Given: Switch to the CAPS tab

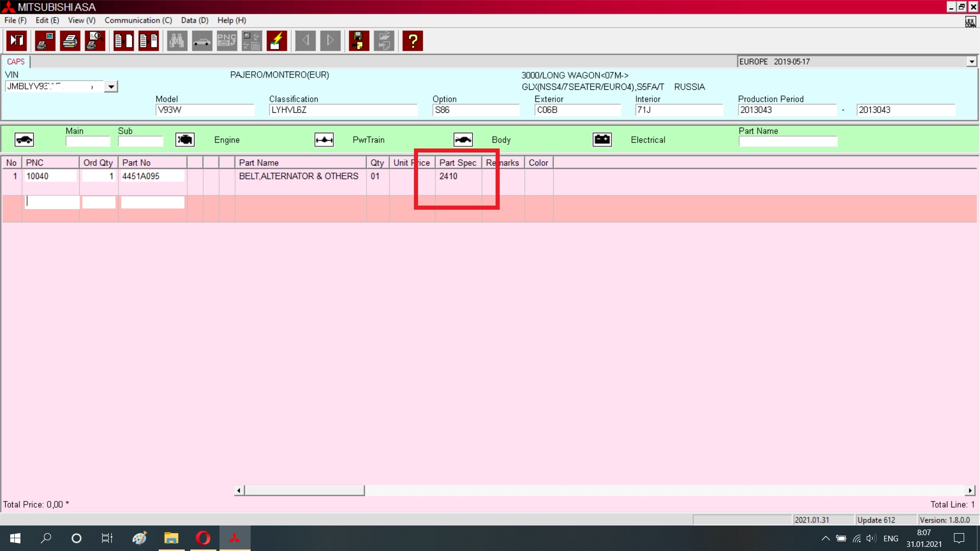Looking at the screenshot, I should (x=16, y=62).
